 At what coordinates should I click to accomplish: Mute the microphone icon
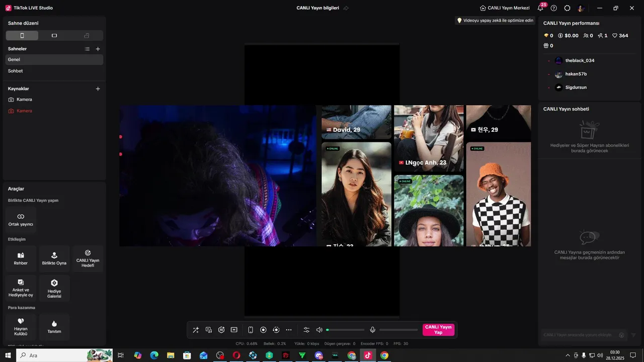373,330
